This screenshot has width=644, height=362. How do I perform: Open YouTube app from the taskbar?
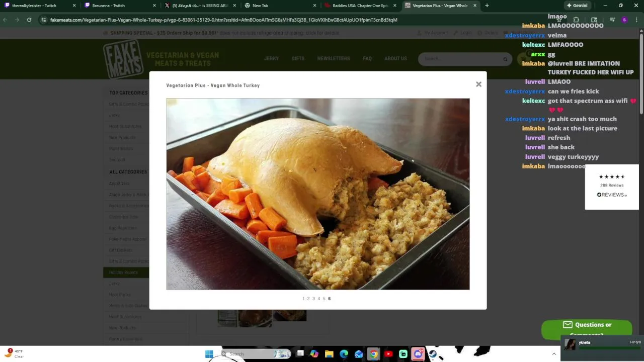[388, 354]
